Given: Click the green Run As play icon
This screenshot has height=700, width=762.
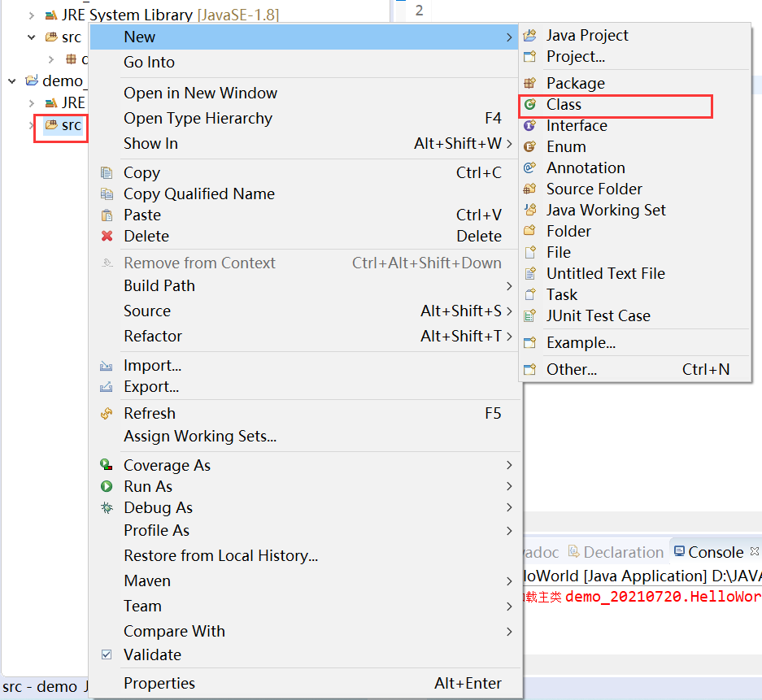Looking at the screenshot, I should coord(107,486).
